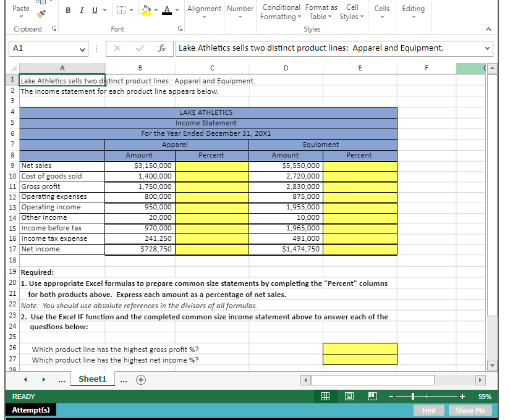Click the Enter checkmark in formula bar
Screen dimensions: 510x420
(140, 48)
